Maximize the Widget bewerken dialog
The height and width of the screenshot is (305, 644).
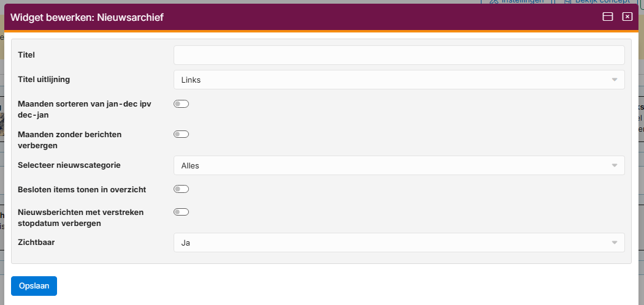click(608, 17)
